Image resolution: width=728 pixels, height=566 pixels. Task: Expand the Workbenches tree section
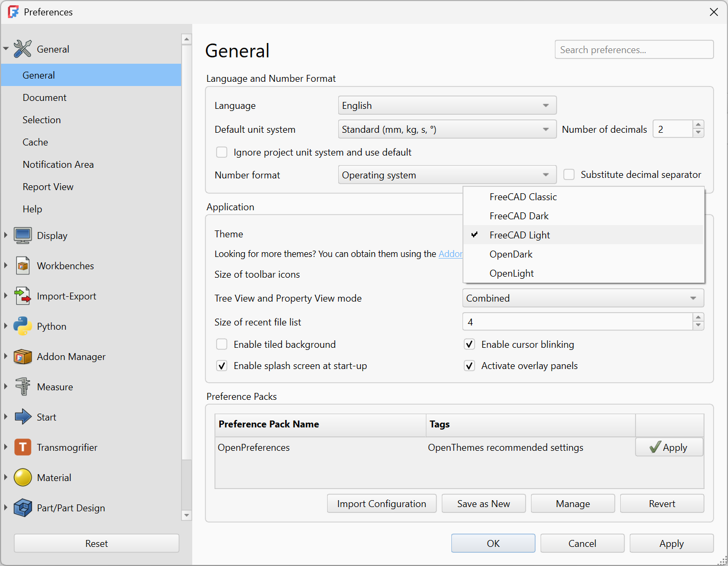coord(6,265)
